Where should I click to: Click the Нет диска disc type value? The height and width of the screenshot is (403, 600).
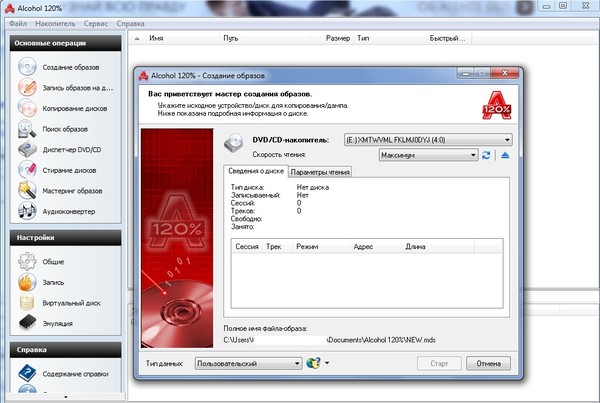pyautogui.click(x=313, y=188)
